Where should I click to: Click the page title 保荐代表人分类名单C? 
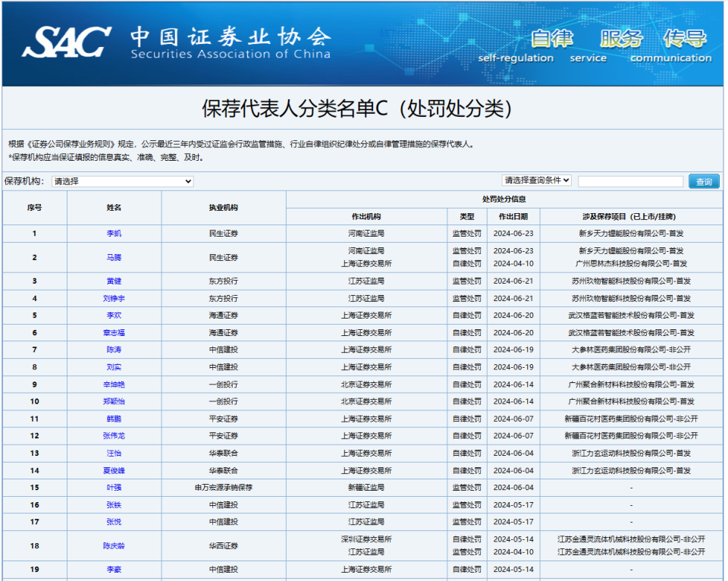356,108
